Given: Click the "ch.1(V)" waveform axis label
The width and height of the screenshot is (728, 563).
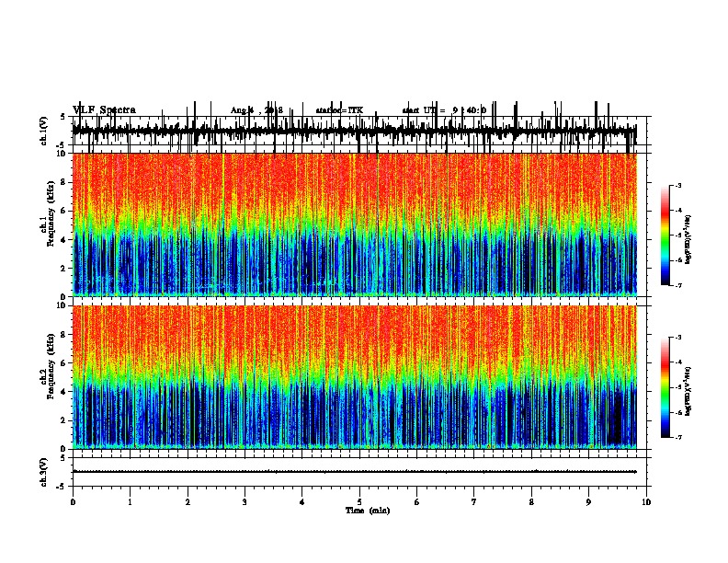Looking at the screenshot, I should 44,131.
